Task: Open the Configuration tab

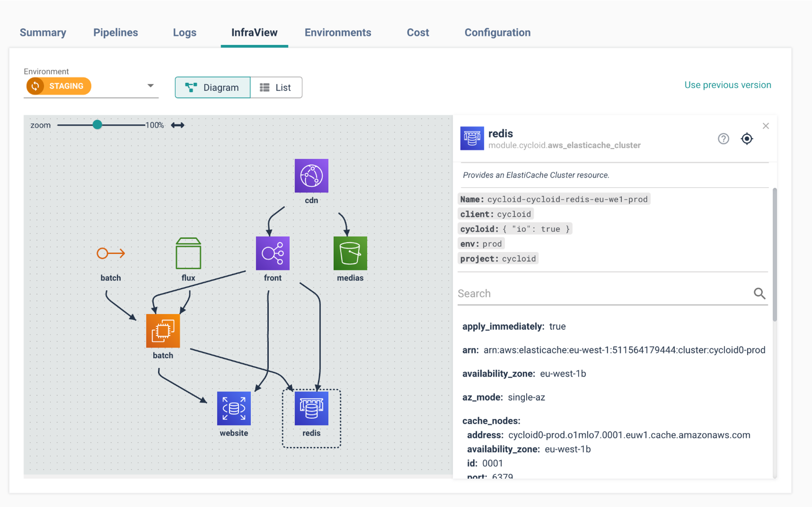Action: point(497,33)
